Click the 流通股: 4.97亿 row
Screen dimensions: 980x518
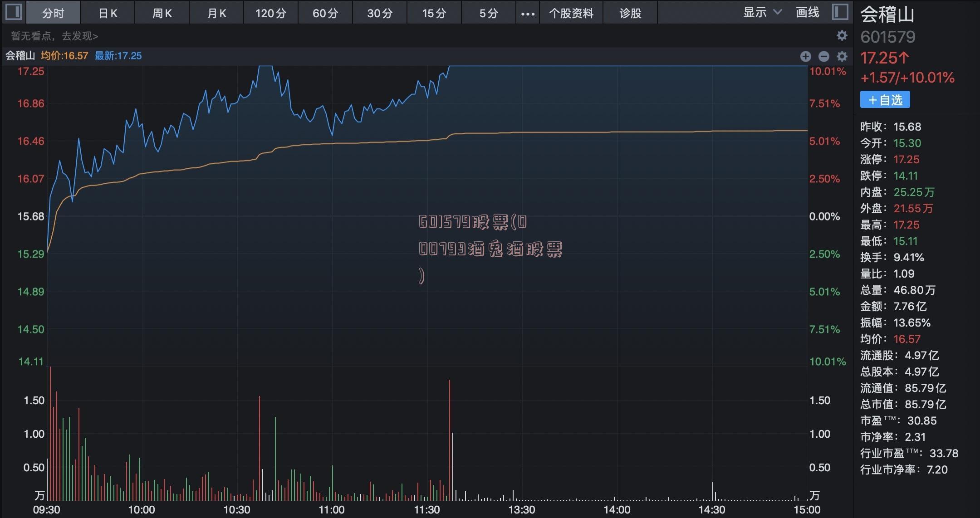tap(900, 355)
